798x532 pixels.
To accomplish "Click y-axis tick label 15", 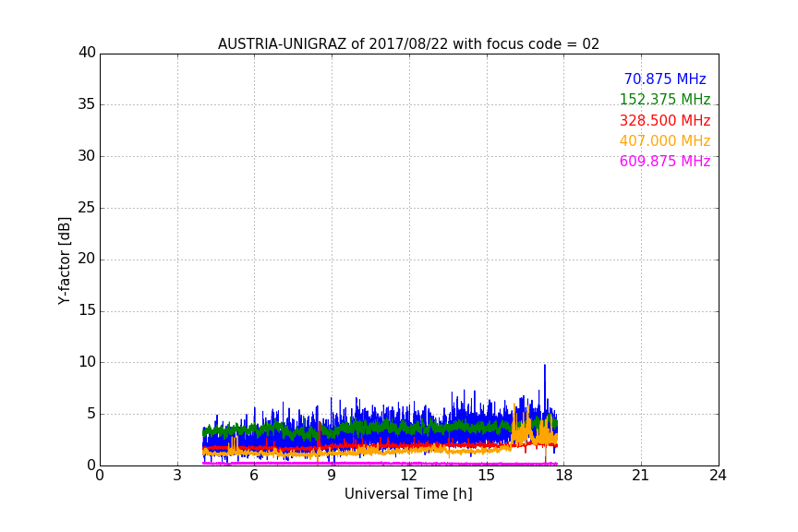I will [87, 310].
